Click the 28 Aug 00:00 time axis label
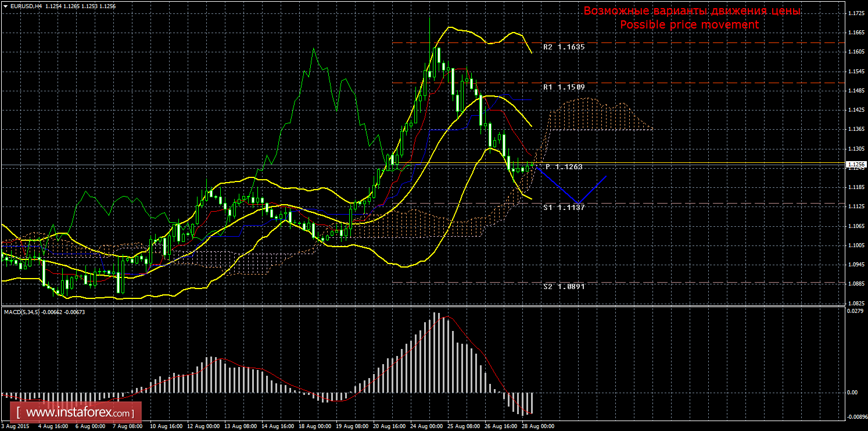This screenshot has width=868, height=431. (537, 426)
